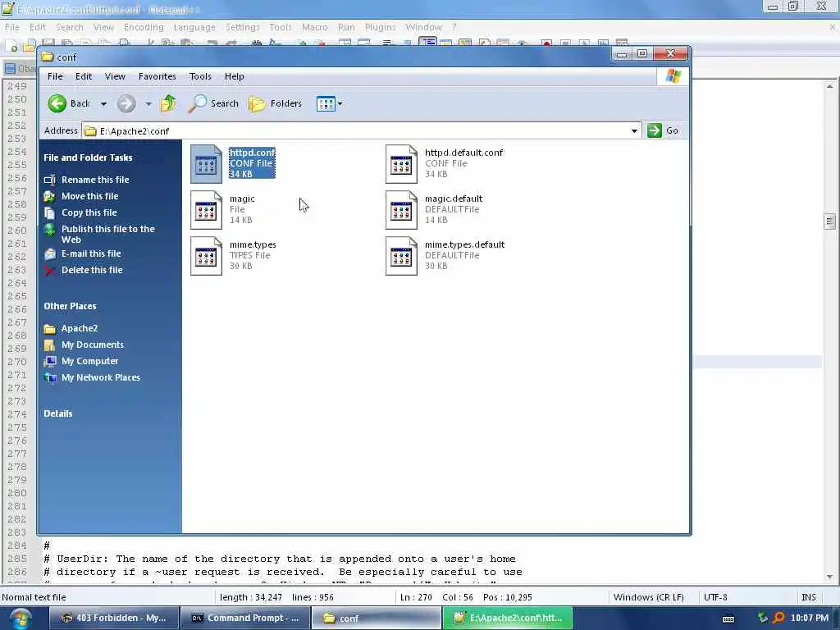Select the mime.types file icon
The height and width of the screenshot is (630, 840).
[206, 256]
